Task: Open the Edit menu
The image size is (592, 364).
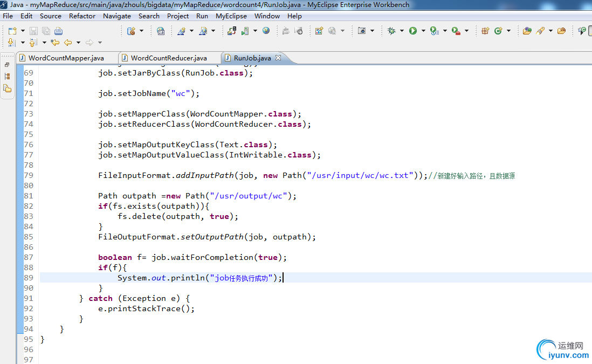Action: tap(26, 16)
